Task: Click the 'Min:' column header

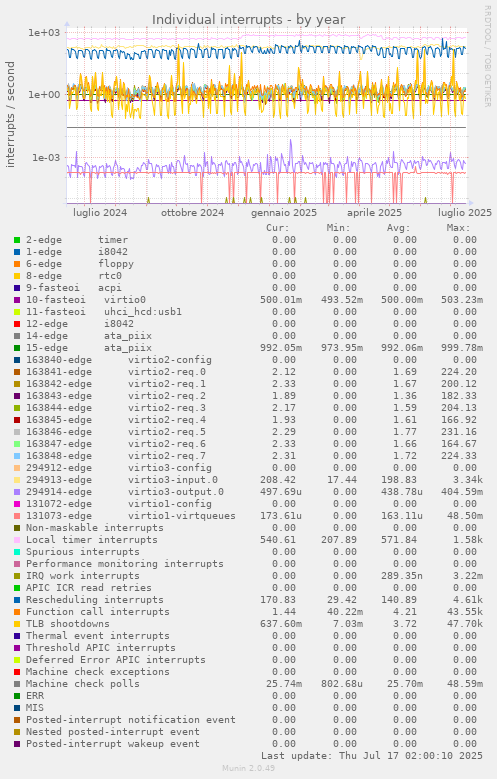Action: pos(338,228)
